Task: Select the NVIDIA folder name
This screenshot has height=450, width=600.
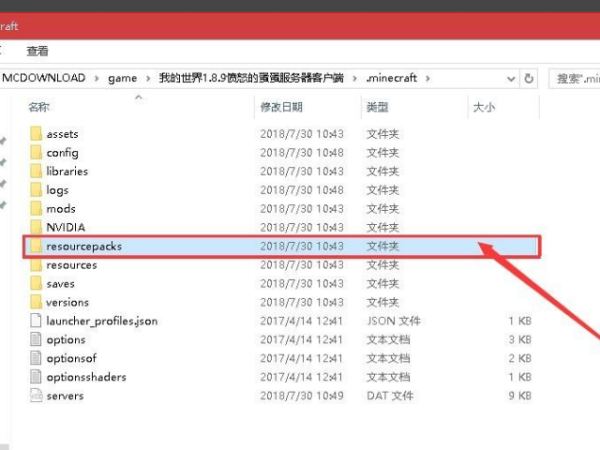Action: coord(65,227)
